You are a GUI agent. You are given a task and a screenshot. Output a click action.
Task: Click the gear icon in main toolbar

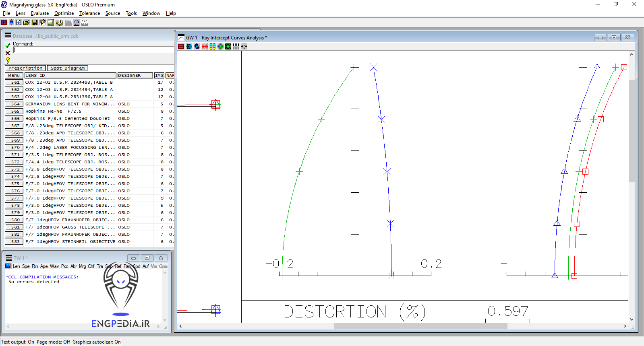pyautogui.click(x=60, y=23)
